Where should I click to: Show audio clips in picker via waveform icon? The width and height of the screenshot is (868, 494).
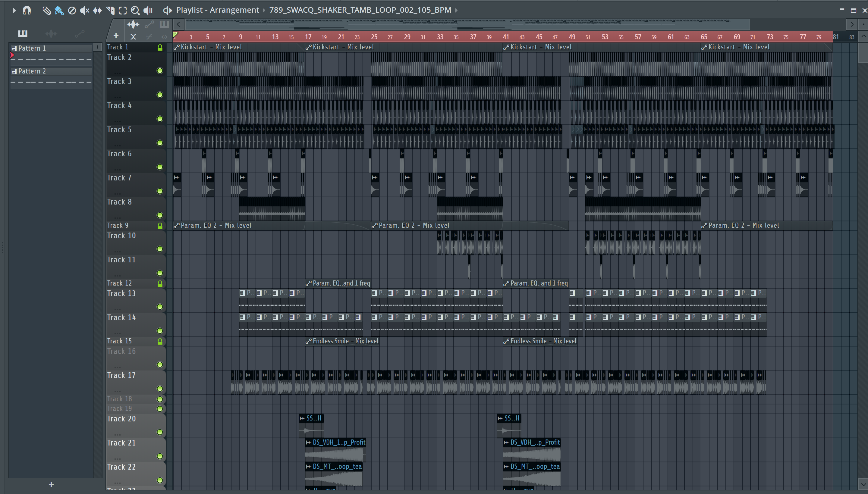pyautogui.click(x=51, y=33)
